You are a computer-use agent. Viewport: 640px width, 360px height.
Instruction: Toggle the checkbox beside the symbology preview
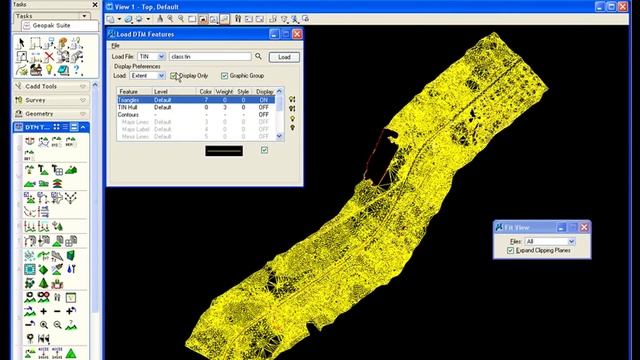(x=264, y=150)
